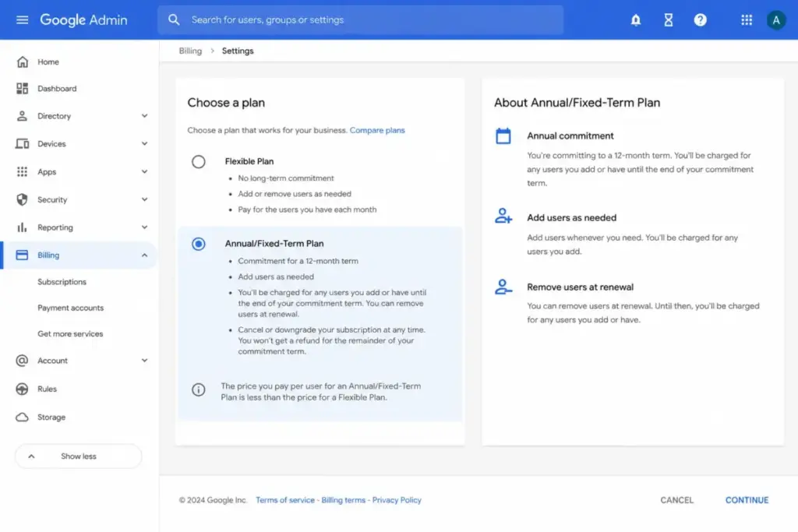Click the Annual commitment calendar icon
798x532 pixels.
coord(503,136)
